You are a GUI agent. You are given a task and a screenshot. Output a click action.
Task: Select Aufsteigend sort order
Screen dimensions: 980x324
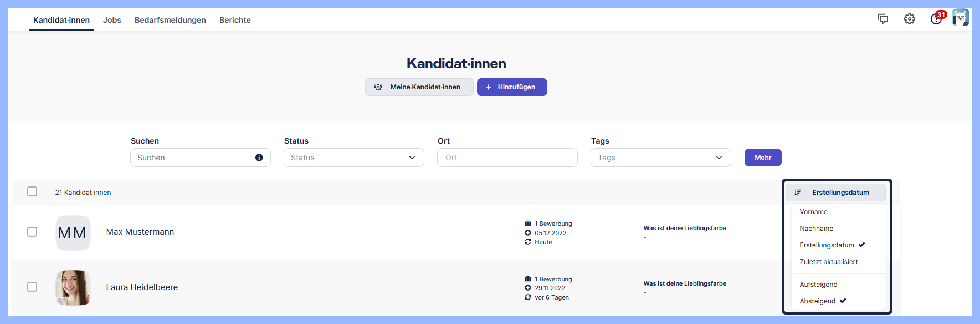(x=818, y=285)
